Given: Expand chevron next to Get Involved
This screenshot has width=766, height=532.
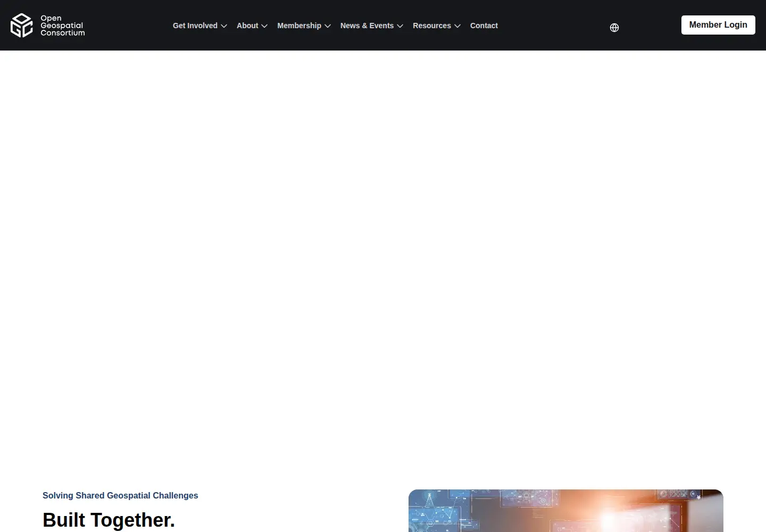Looking at the screenshot, I should click(x=224, y=26).
